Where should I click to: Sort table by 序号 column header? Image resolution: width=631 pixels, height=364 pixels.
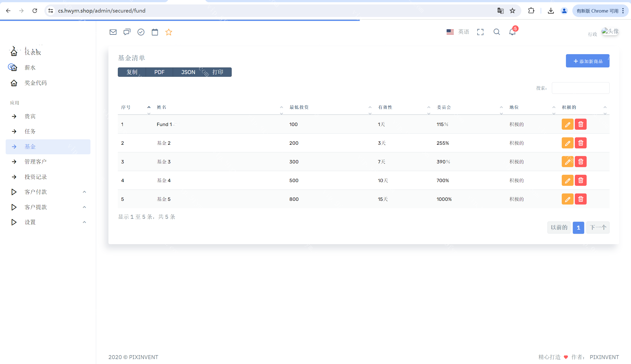point(126,107)
